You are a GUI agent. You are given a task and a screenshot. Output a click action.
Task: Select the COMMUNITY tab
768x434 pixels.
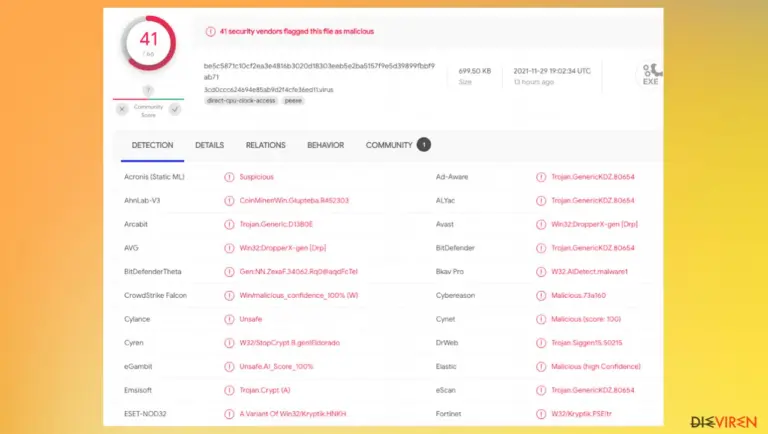389,145
